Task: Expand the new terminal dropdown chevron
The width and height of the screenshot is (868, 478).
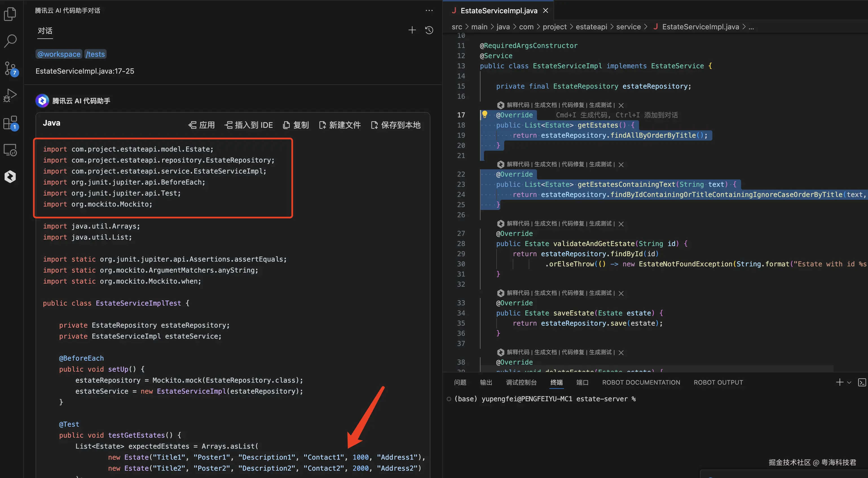Action: [x=849, y=382]
